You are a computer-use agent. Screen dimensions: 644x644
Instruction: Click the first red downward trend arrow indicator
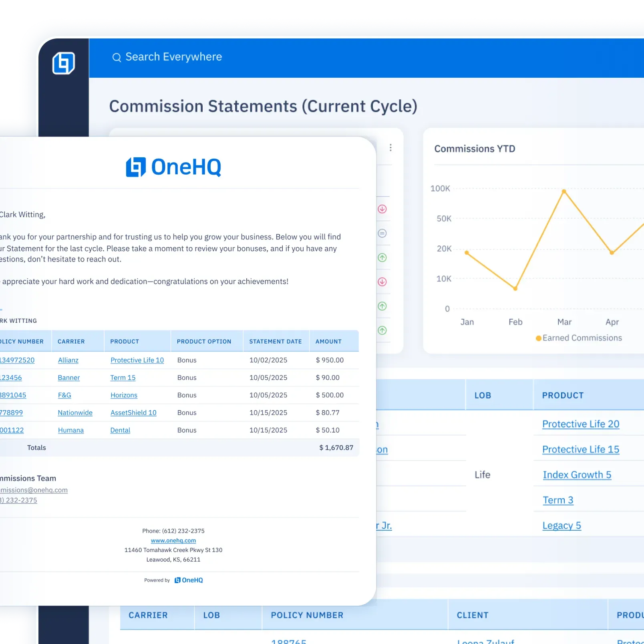[x=382, y=209]
